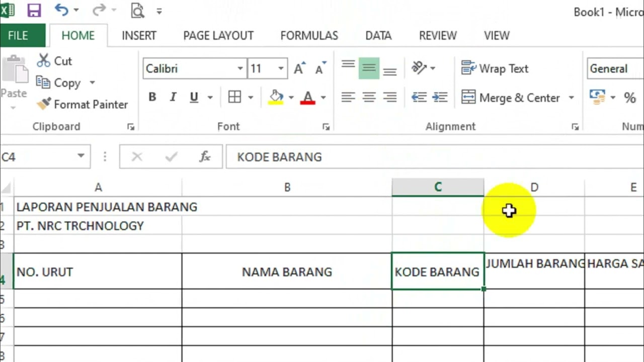Open the Underline style dropdown arrow
Screen dimensions: 644x362
click(210, 98)
